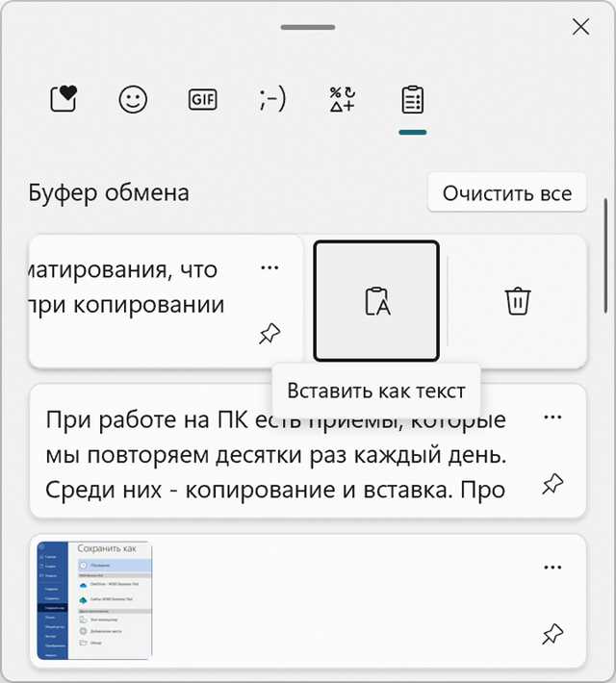616x683 pixels.
Task: Open the symbols tab
Action: [343, 99]
